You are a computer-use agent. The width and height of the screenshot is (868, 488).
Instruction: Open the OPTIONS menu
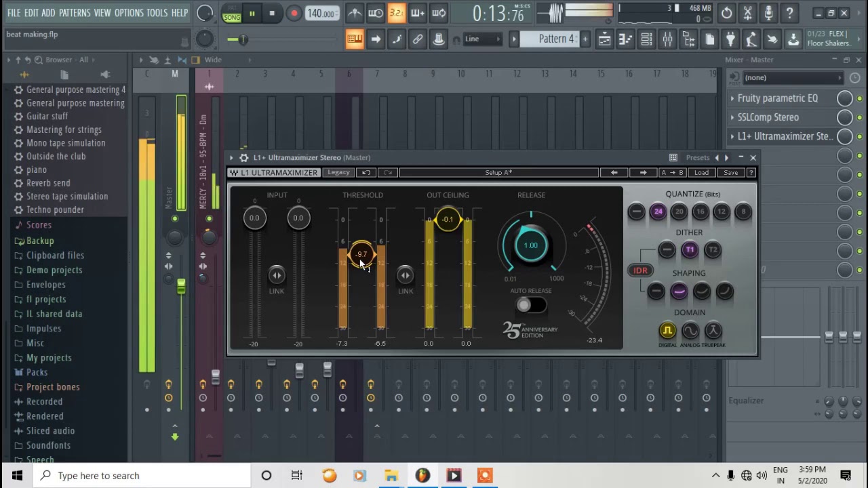(x=129, y=13)
